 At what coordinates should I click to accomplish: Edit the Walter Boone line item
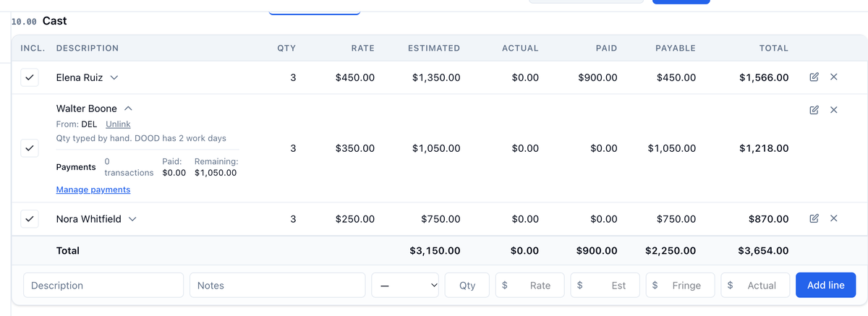814,110
